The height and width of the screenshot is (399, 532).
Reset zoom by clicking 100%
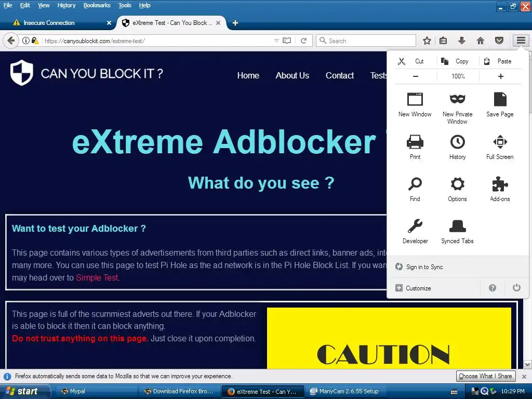458,76
